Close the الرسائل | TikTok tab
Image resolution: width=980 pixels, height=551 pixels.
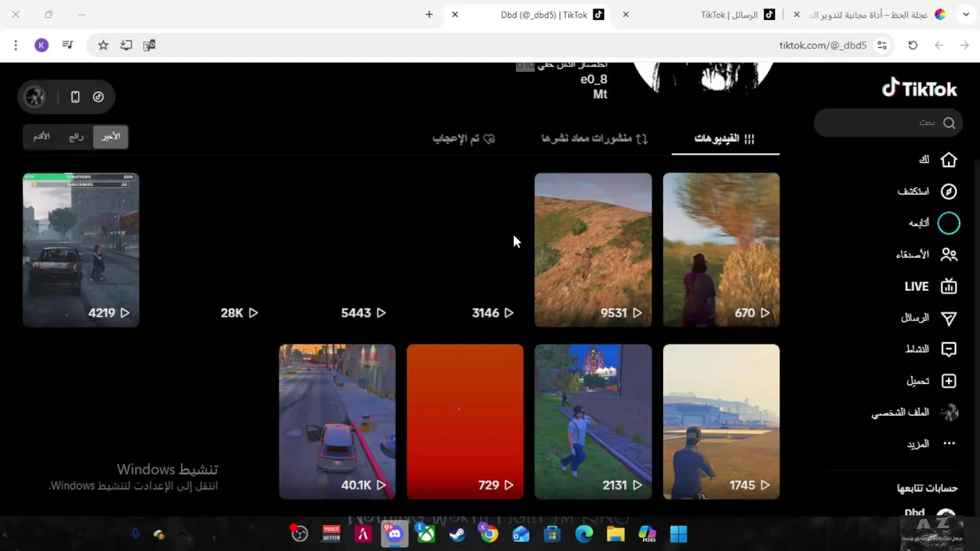626,15
